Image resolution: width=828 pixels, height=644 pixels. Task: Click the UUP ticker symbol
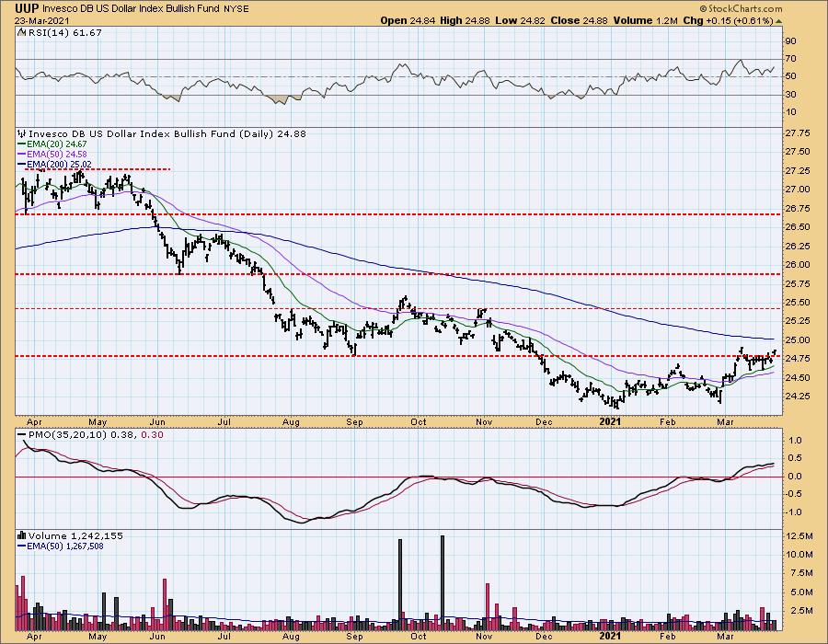click(x=26, y=8)
